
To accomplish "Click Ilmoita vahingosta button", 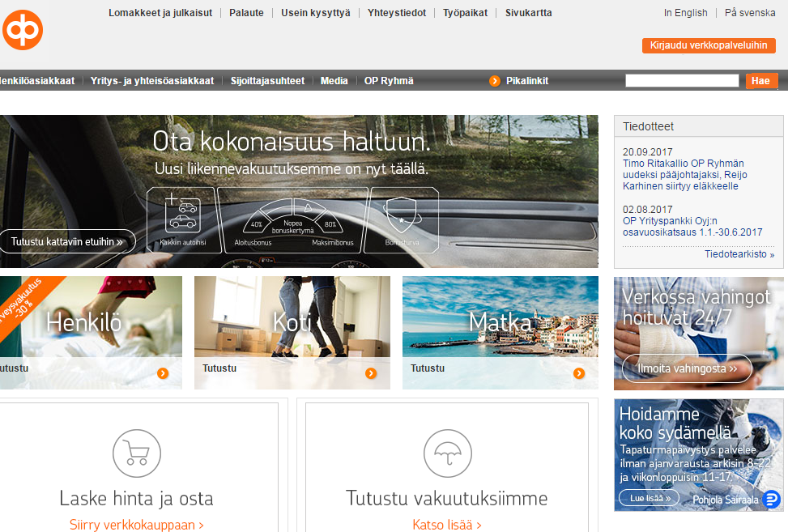I will pos(687,368).
